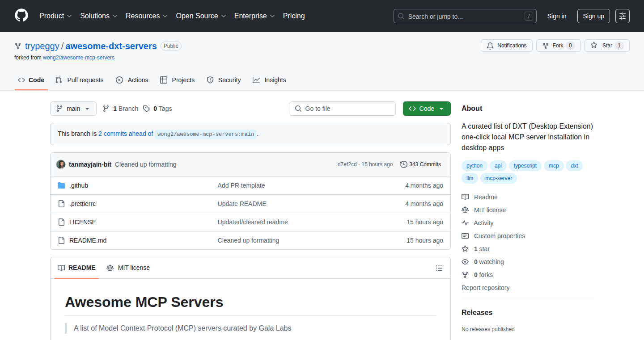This screenshot has width=644, height=340.
Task: View the 0 watching list
Action: pos(483,262)
